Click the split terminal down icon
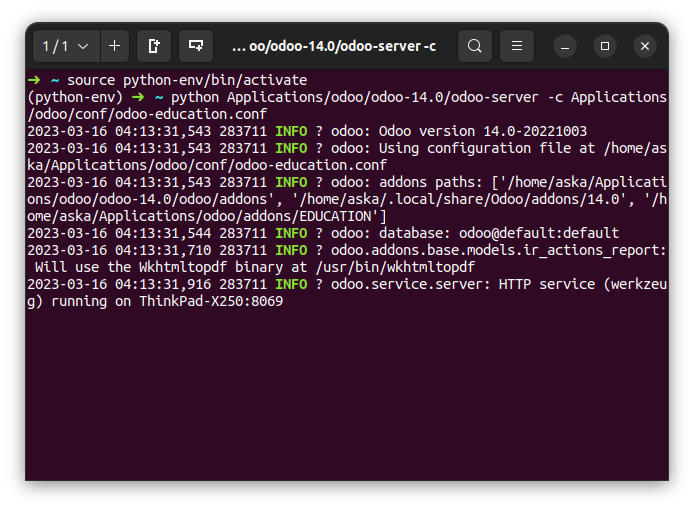Screen dimensions: 694x509 click(x=196, y=46)
